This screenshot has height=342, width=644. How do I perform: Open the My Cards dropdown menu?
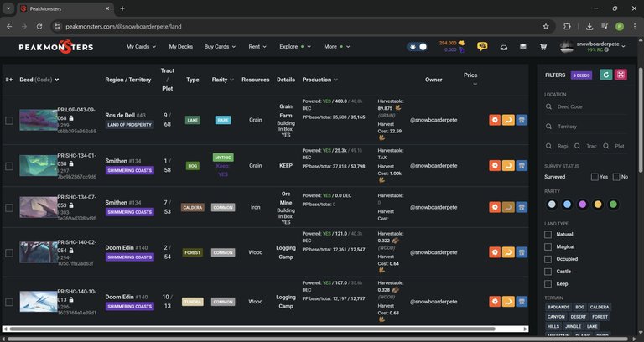coord(141,47)
